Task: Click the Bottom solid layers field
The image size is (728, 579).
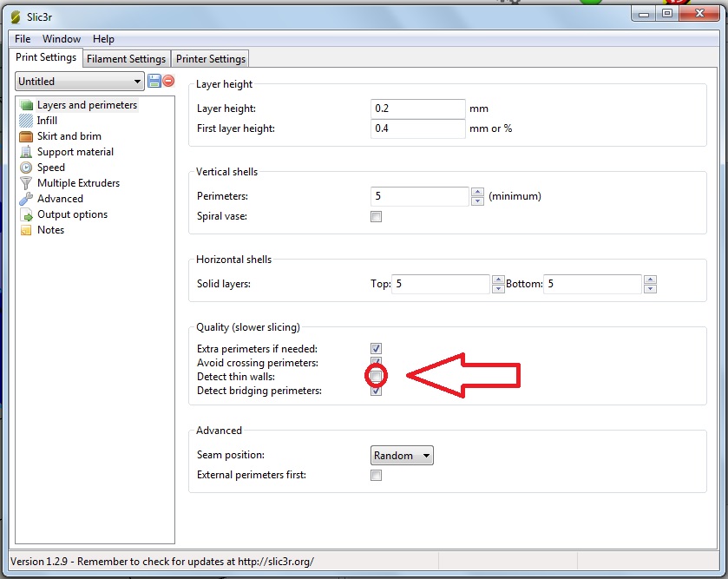Action: [x=593, y=284]
